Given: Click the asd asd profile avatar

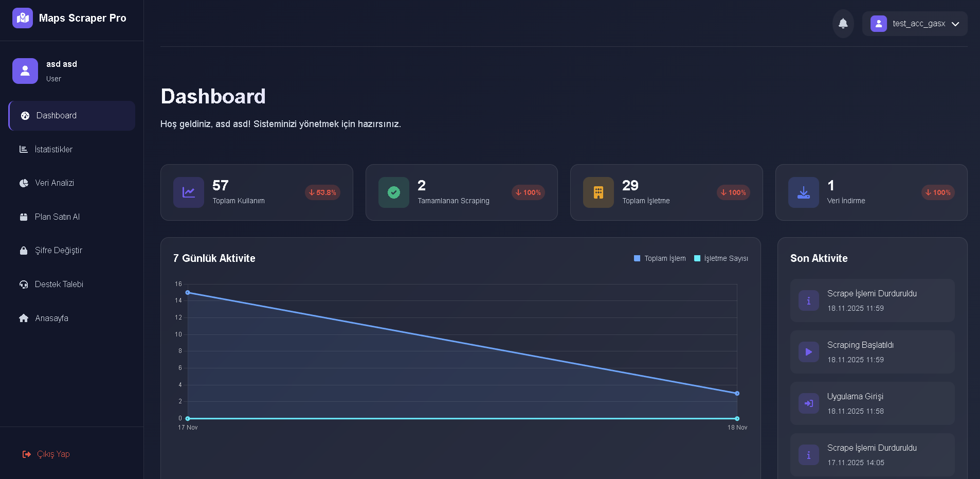Looking at the screenshot, I should pyautogui.click(x=25, y=71).
